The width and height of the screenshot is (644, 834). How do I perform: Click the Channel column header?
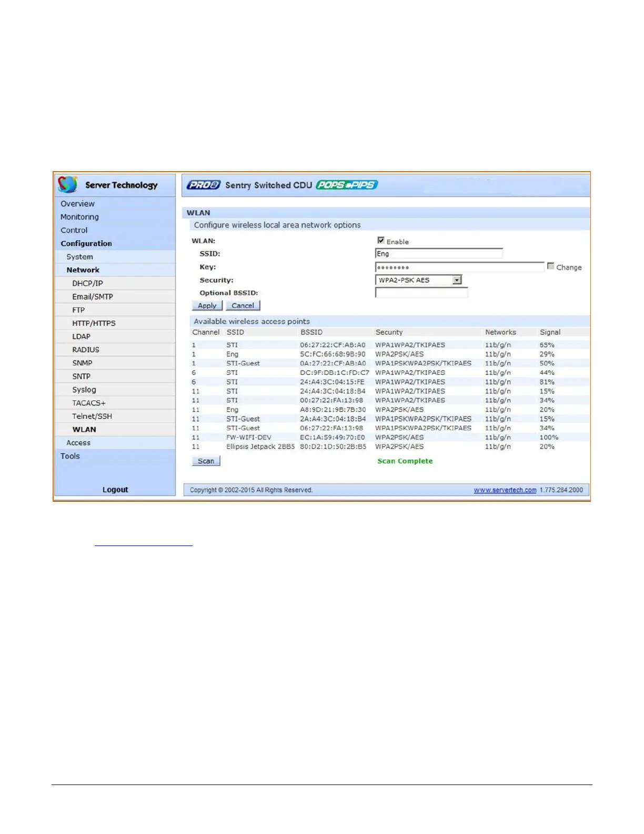(x=206, y=332)
